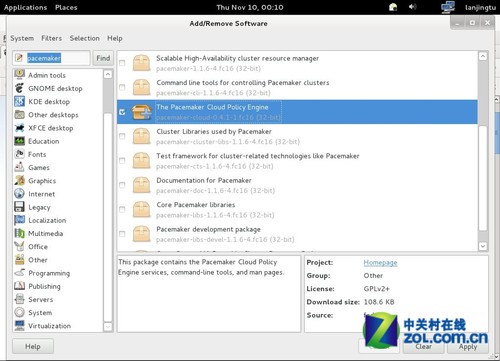Image resolution: width=500 pixels, height=361 pixels.
Task: Click the Internet globe icon
Action: 20,193
